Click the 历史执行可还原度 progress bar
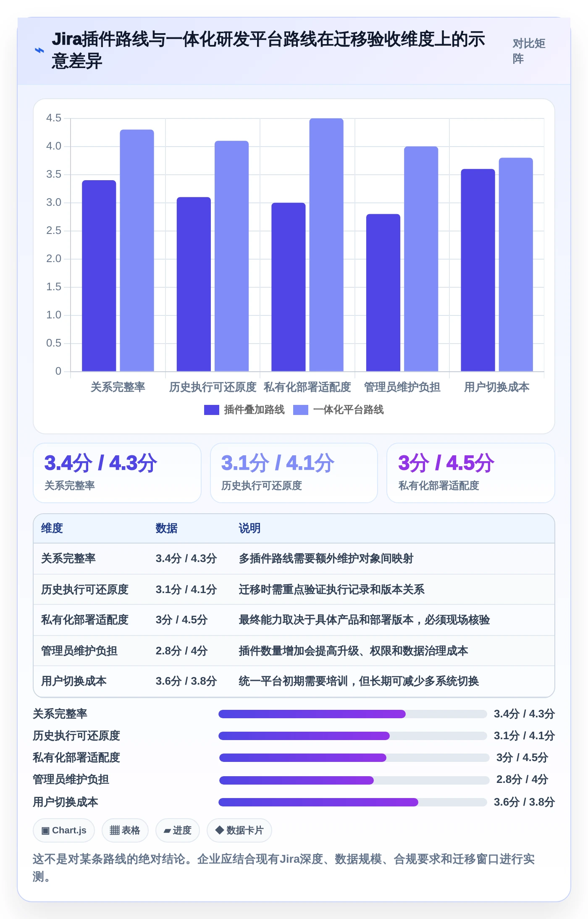The height and width of the screenshot is (919, 588). point(352,735)
